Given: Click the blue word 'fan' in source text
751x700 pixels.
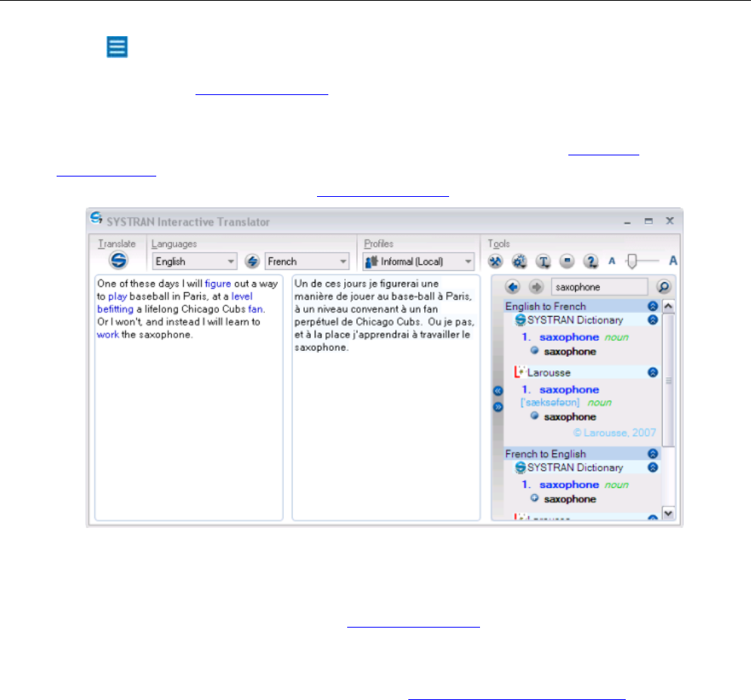Looking at the screenshot, I should pos(255,309).
